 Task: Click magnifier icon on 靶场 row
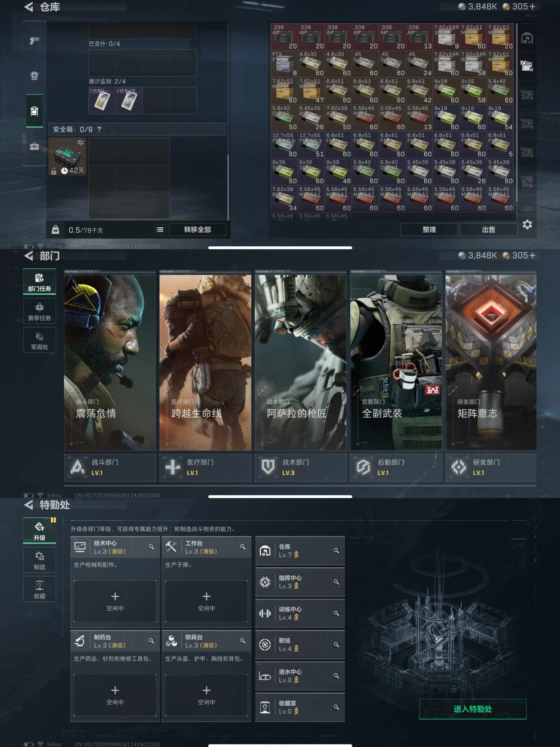coord(336,645)
